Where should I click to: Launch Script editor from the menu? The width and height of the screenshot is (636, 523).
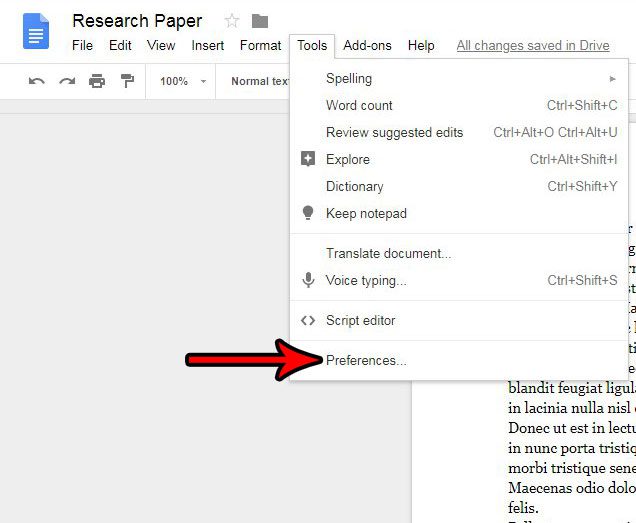point(360,321)
